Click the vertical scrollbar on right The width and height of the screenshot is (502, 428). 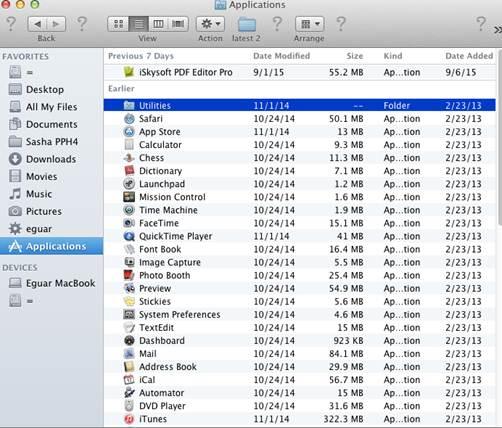click(499, 137)
